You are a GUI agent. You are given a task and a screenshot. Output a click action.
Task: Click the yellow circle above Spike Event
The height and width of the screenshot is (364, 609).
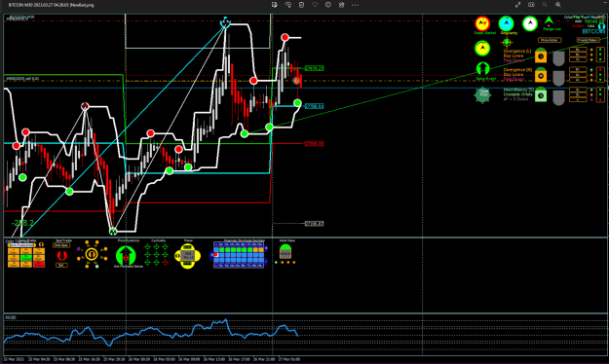tap(482, 49)
